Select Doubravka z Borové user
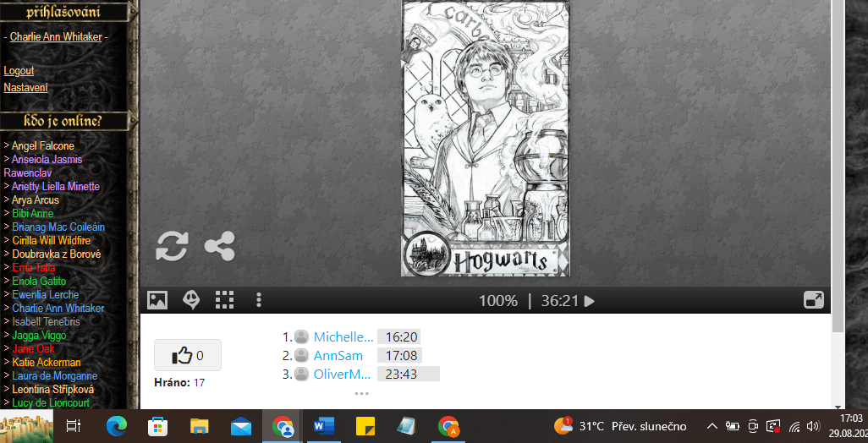This screenshot has width=868, height=443. tap(57, 254)
